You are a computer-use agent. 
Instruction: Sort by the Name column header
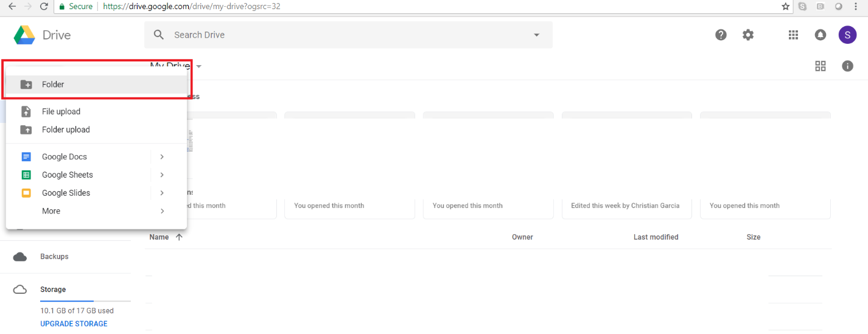[159, 237]
